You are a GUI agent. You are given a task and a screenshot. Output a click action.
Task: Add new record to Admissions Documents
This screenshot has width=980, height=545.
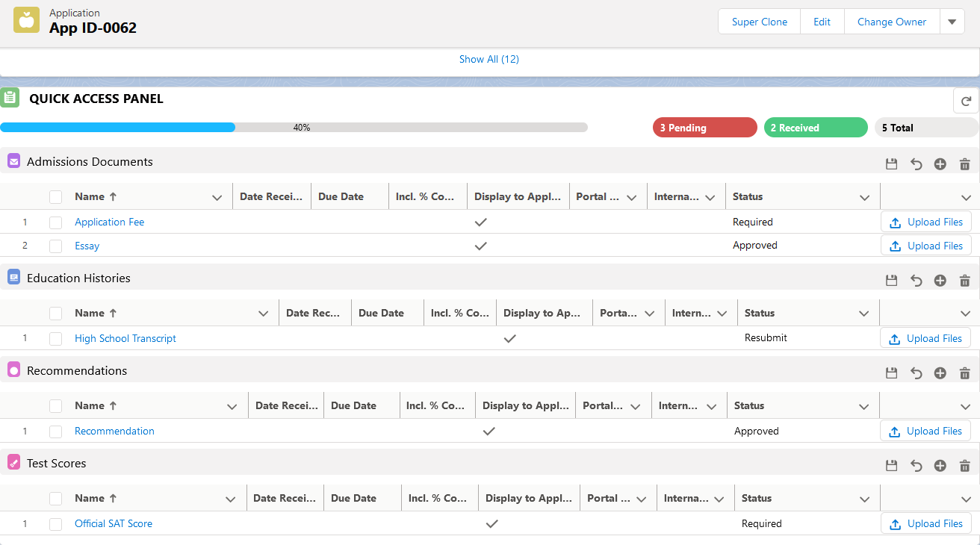(940, 164)
